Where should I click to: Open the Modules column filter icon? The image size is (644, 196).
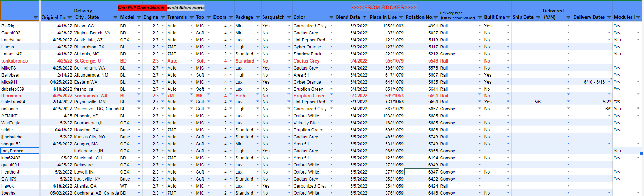pos(638,17)
